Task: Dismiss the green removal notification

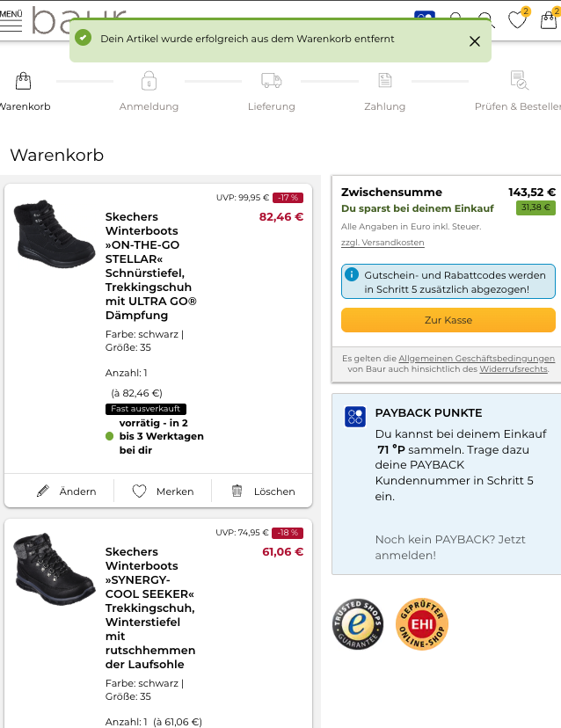Action: pos(475,40)
